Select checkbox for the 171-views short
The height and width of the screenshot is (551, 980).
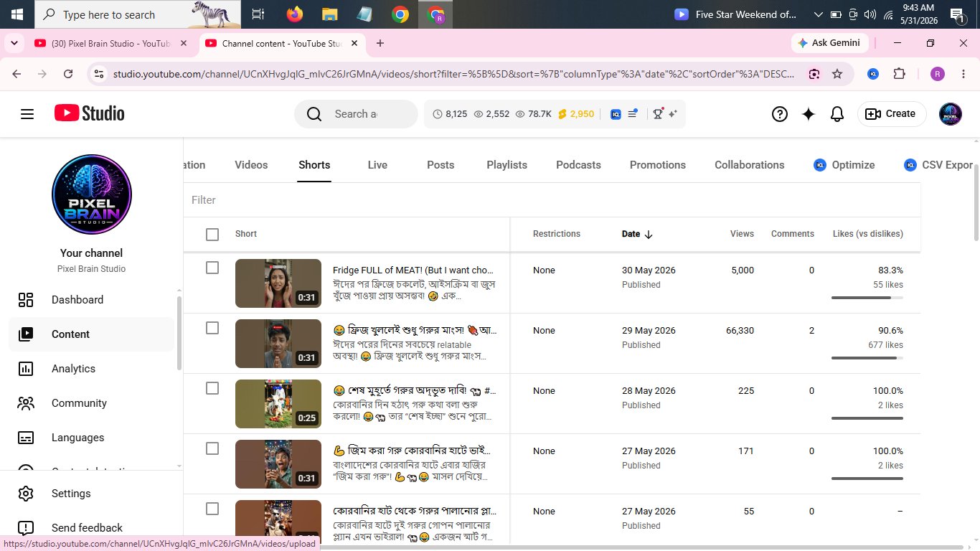212,448
